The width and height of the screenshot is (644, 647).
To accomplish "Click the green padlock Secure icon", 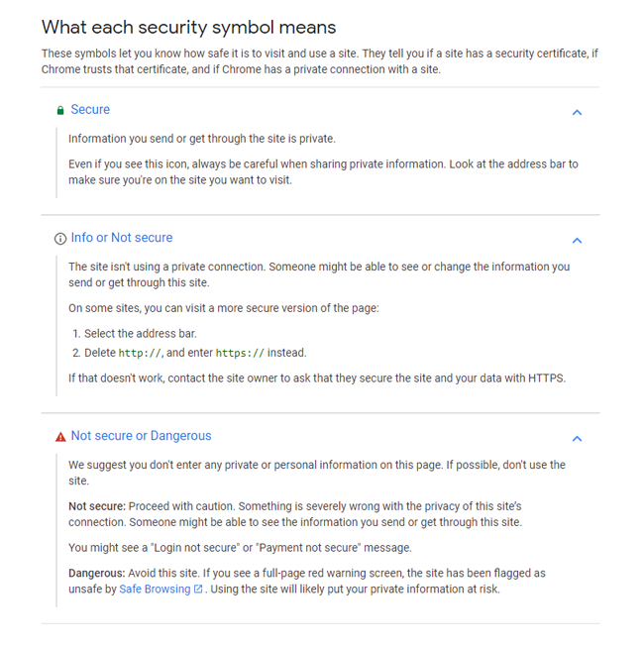I will click(x=60, y=110).
